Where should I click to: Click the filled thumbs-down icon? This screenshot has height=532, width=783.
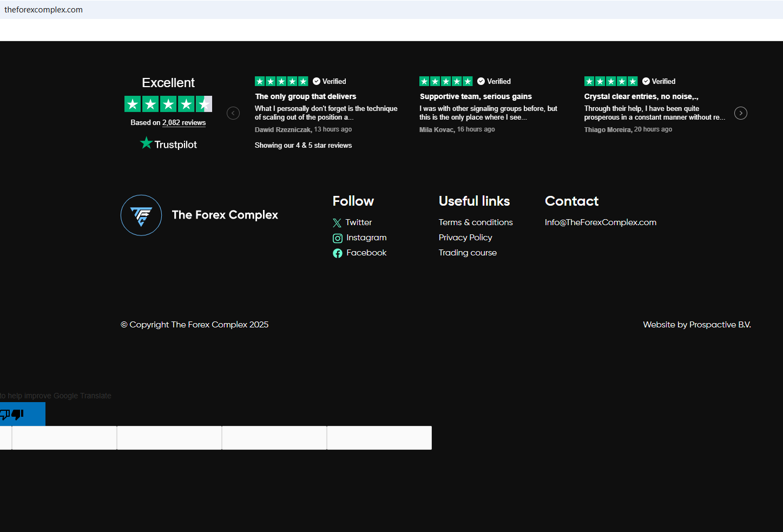click(x=17, y=415)
